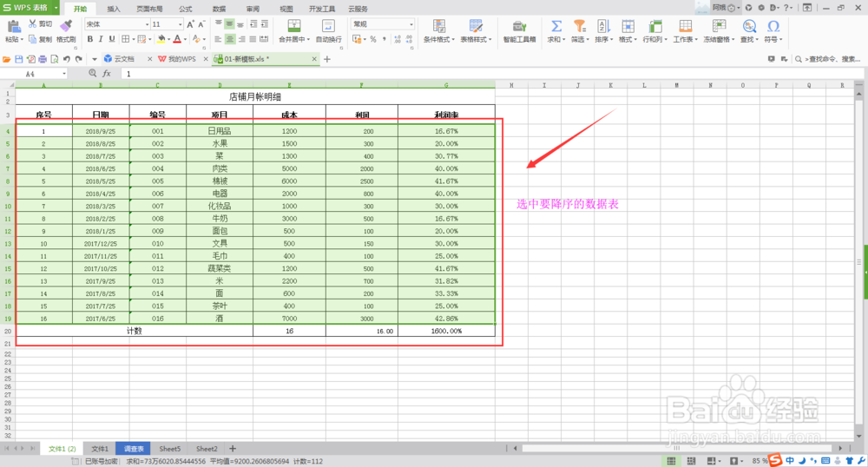Click the Redo arrow icon
Screen dimensions: 868x467
79,59
